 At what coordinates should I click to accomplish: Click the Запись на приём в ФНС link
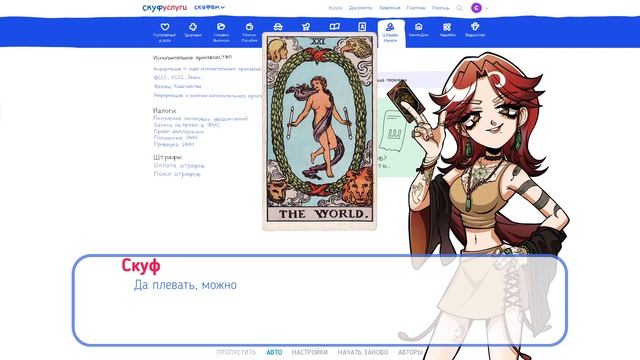pos(187,125)
